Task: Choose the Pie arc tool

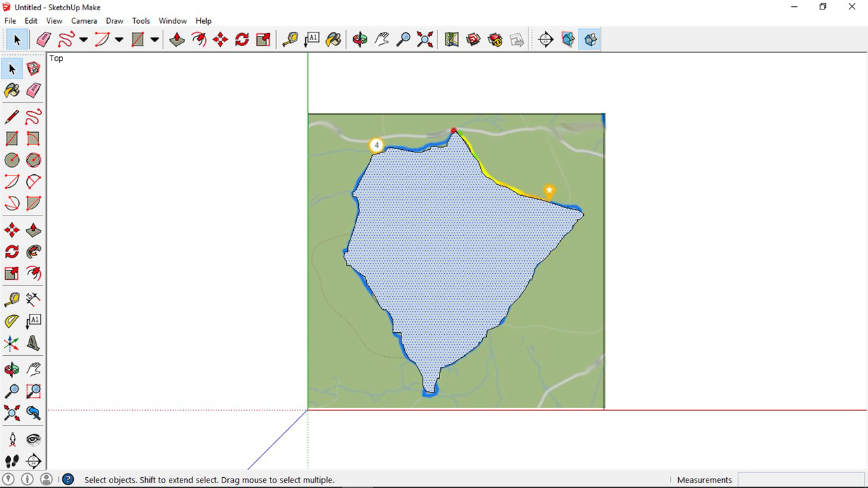Action: point(33,203)
